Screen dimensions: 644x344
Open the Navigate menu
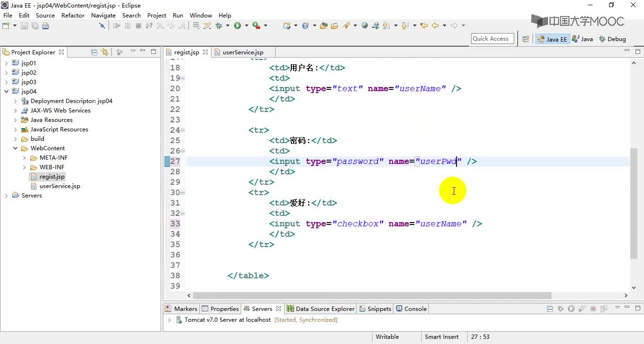point(103,15)
